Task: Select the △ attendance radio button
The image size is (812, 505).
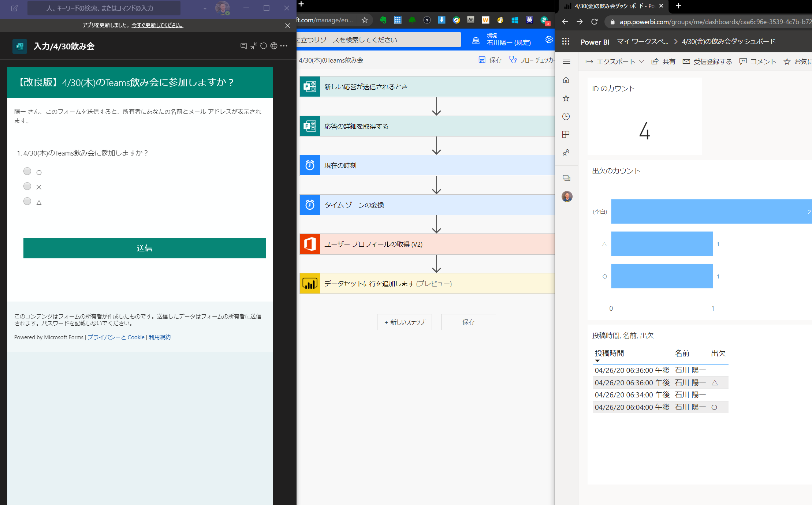Action: [x=27, y=201]
